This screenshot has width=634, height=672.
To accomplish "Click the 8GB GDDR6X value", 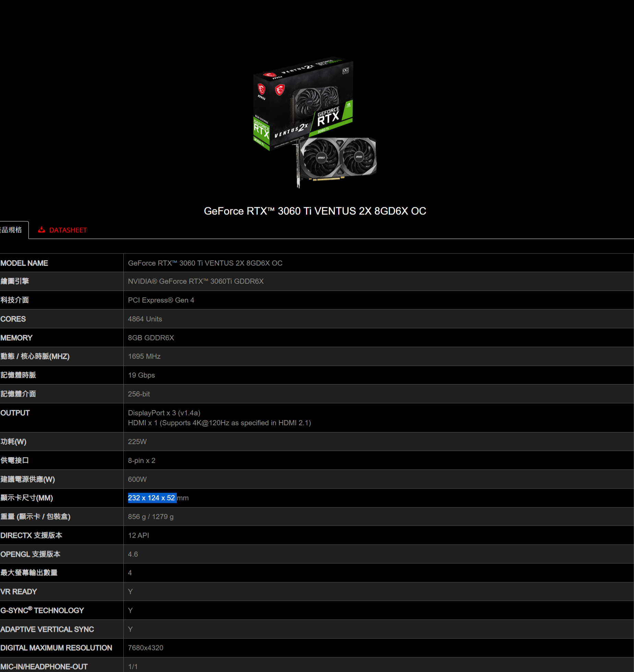I will 151,338.
